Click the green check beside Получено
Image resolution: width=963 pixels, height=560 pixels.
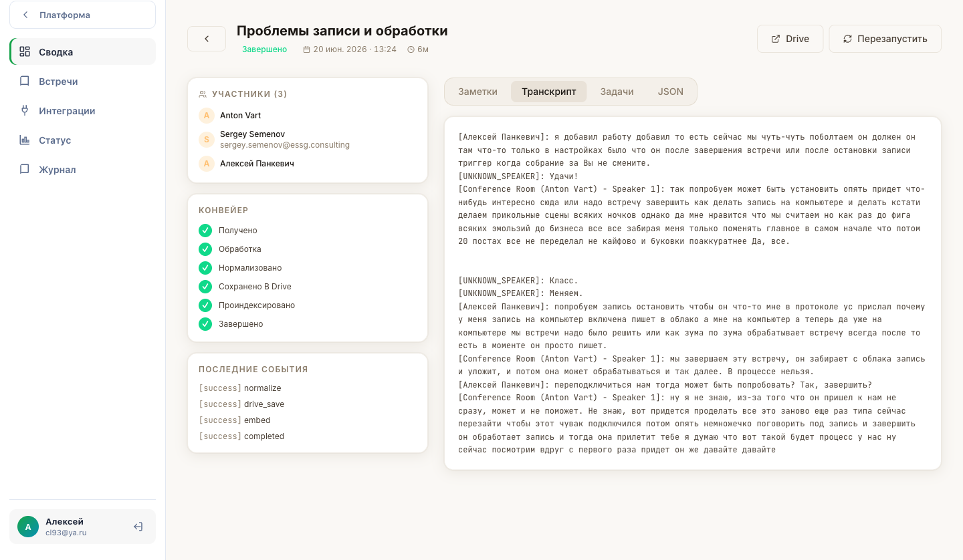tap(205, 231)
